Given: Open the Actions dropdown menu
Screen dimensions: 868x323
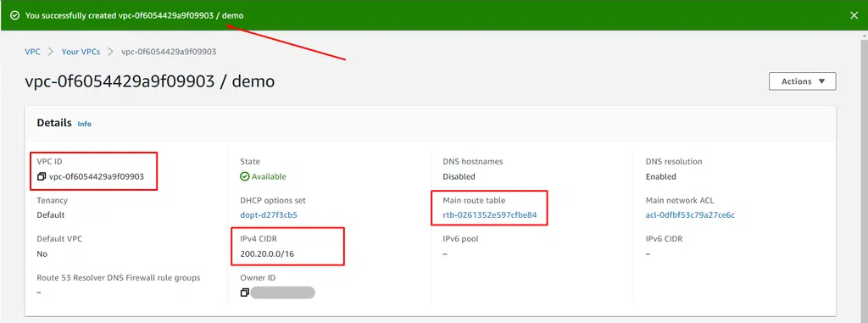Looking at the screenshot, I should tap(802, 81).
